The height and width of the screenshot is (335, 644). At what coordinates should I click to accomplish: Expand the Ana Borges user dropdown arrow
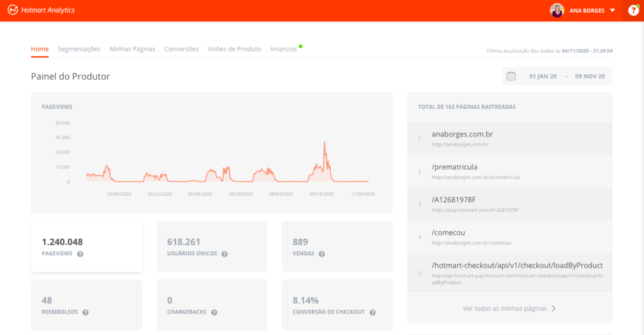(613, 10)
